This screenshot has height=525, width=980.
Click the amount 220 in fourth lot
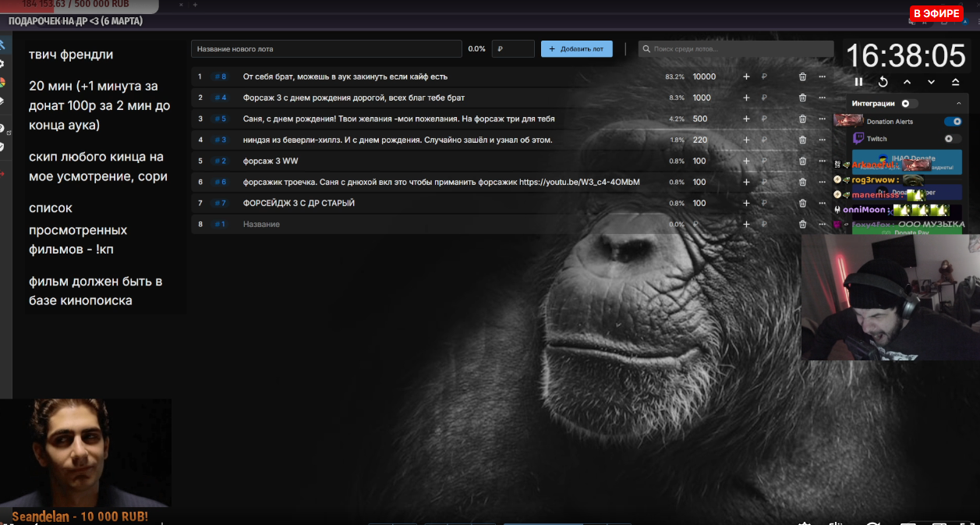click(x=699, y=140)
